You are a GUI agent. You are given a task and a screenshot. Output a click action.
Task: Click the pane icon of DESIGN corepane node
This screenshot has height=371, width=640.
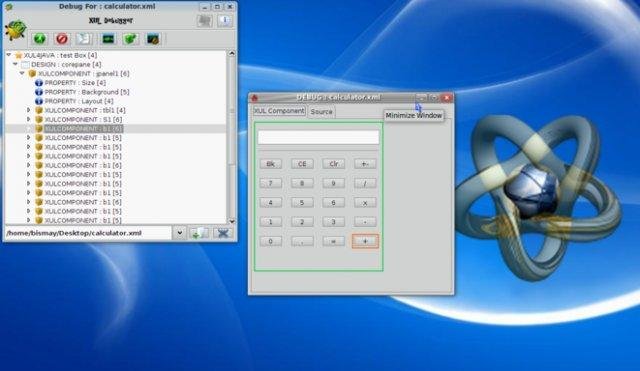click(x=25, y=64)
